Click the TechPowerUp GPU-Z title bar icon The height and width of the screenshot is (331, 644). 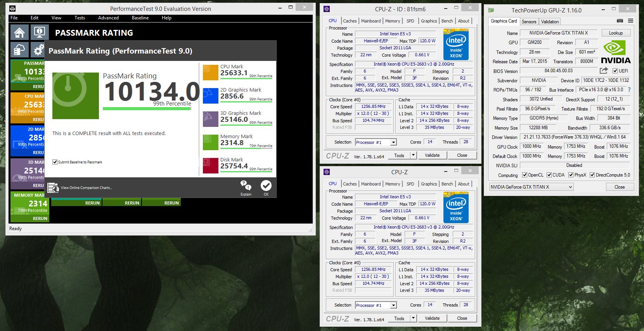click(x=491, y=10)
